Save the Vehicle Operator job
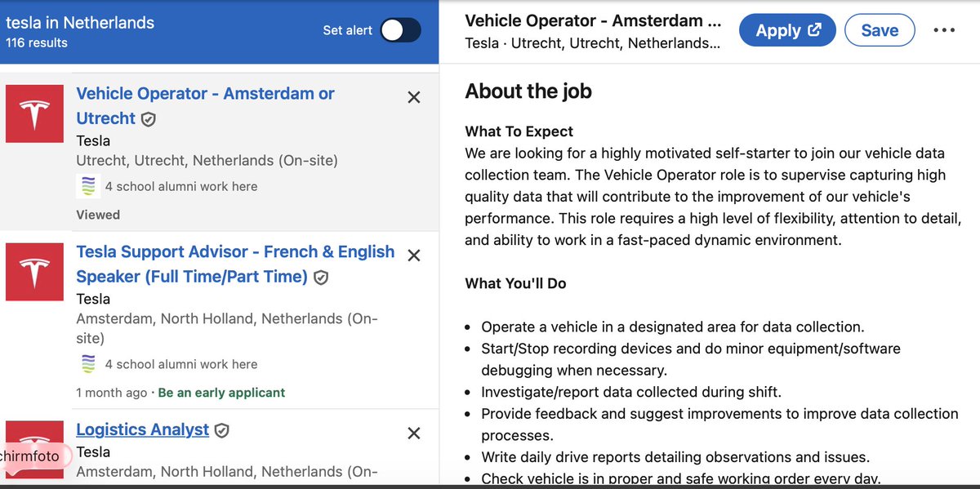 tap(880, 29)
